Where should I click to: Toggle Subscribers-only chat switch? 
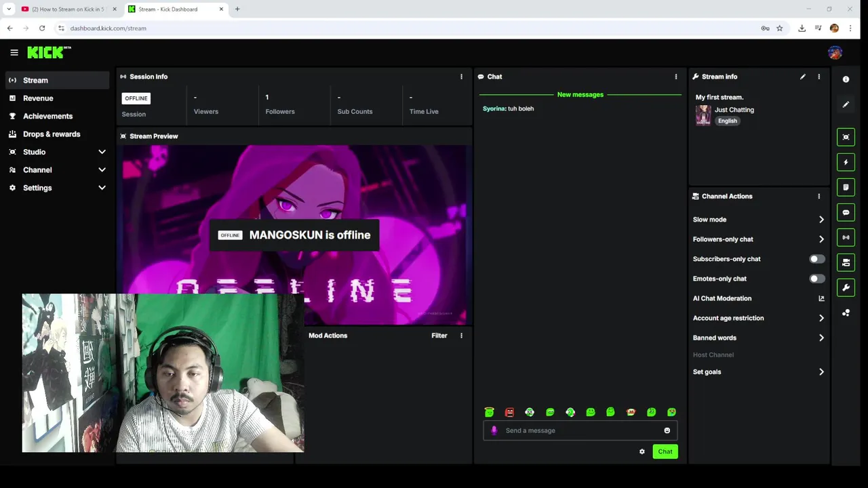pyautogui.click(x=817, y=259)
